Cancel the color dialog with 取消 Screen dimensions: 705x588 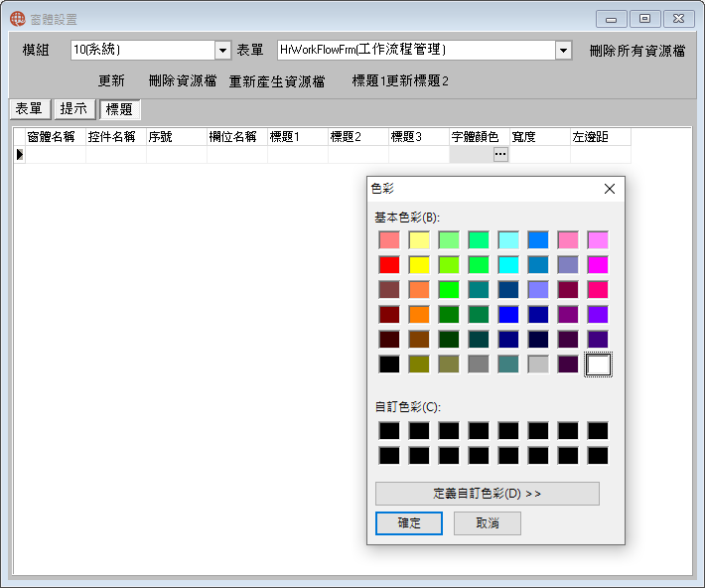[x=488, y=523]
